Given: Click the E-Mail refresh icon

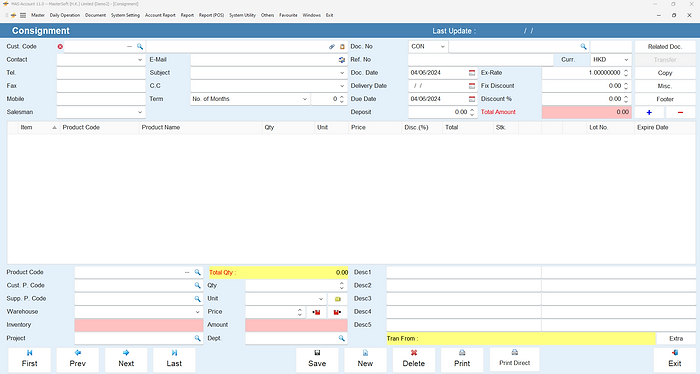Looking at the screenshot, I should tap(342, 60).
